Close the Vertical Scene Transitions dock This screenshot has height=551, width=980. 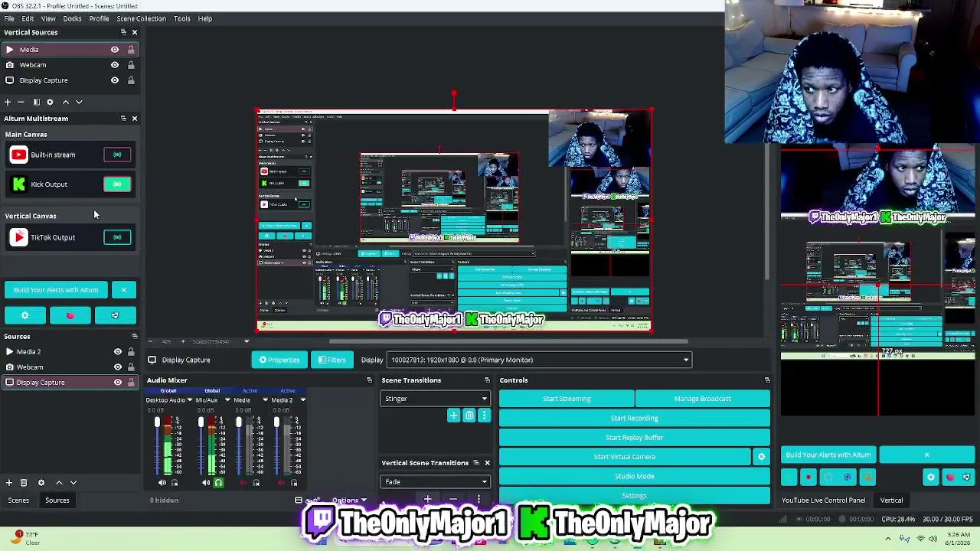click(x=487, y=463)
